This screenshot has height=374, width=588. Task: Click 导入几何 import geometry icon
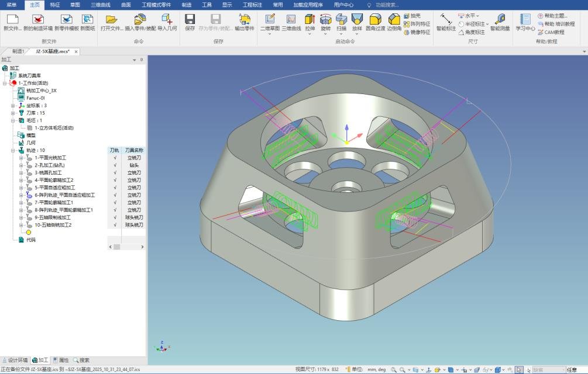click(167, 20)
